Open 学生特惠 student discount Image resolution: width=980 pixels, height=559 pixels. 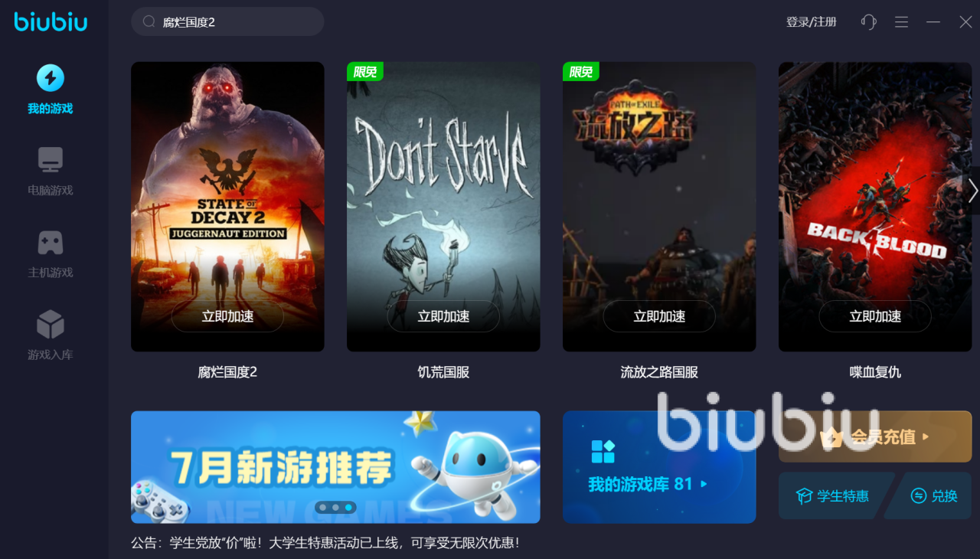[833, 496]
